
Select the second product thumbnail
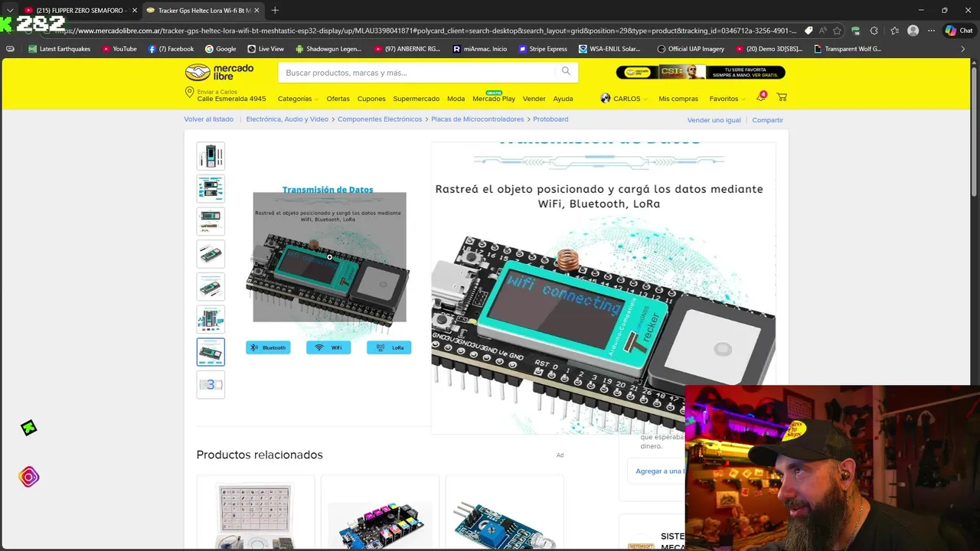pos(211,188)
